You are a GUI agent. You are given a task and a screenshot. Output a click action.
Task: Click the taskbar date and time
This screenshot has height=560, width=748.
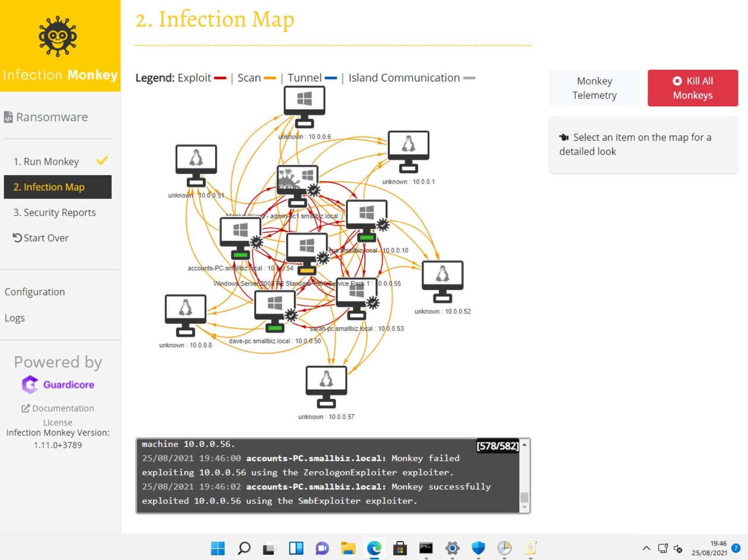pos(709,548)
